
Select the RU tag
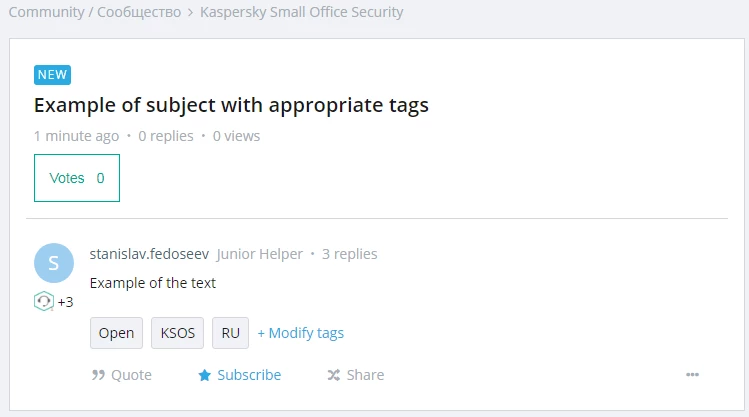230,333
